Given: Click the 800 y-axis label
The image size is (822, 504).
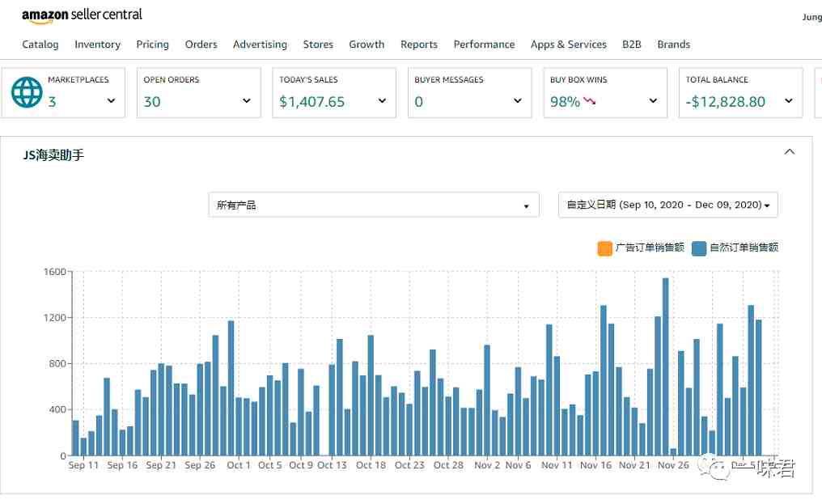Looking at the screenshot, I should (57, 363).
